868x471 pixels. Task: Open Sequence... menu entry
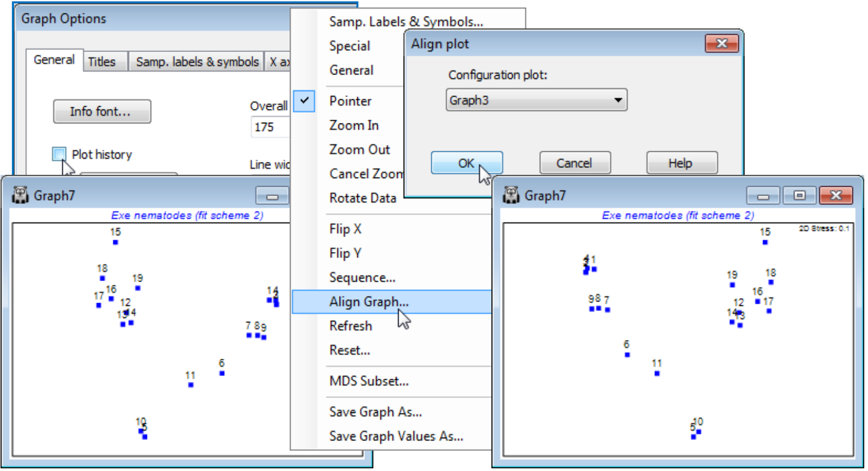[362, 278]
